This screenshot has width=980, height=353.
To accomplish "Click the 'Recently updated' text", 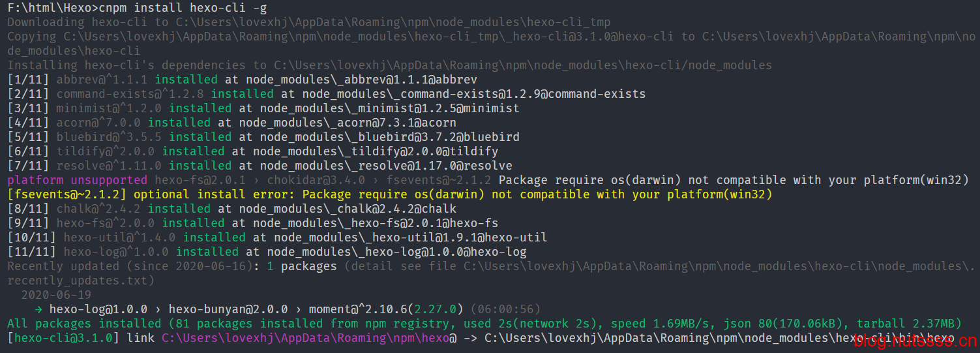I will tap(63, 266).
